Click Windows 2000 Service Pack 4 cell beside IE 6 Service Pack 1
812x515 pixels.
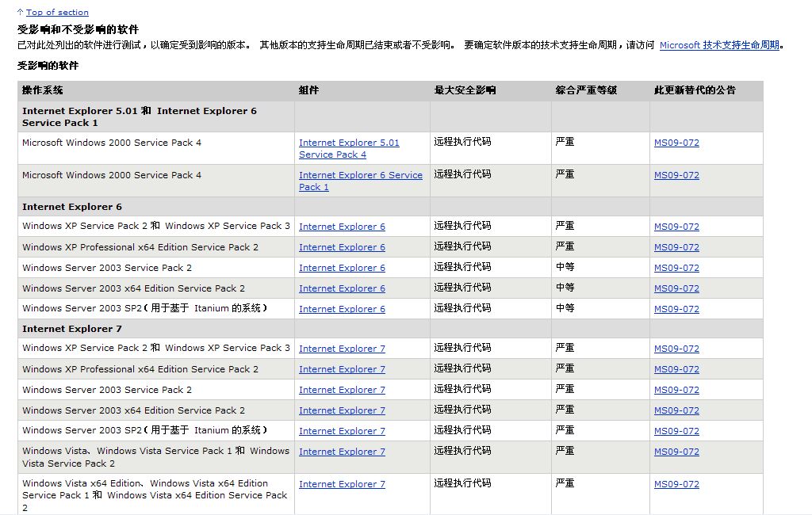click(156, 181)
